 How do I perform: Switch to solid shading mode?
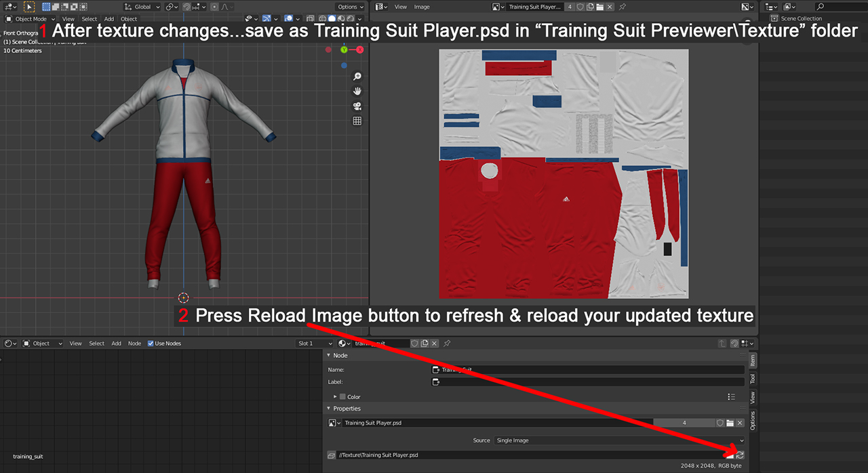pos(332,19)
